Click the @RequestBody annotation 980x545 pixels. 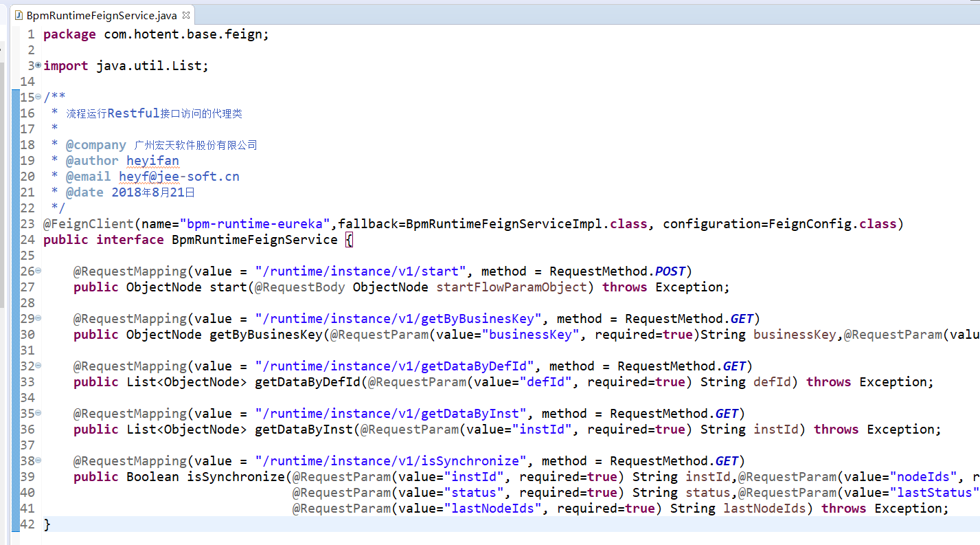click(300, 287)
